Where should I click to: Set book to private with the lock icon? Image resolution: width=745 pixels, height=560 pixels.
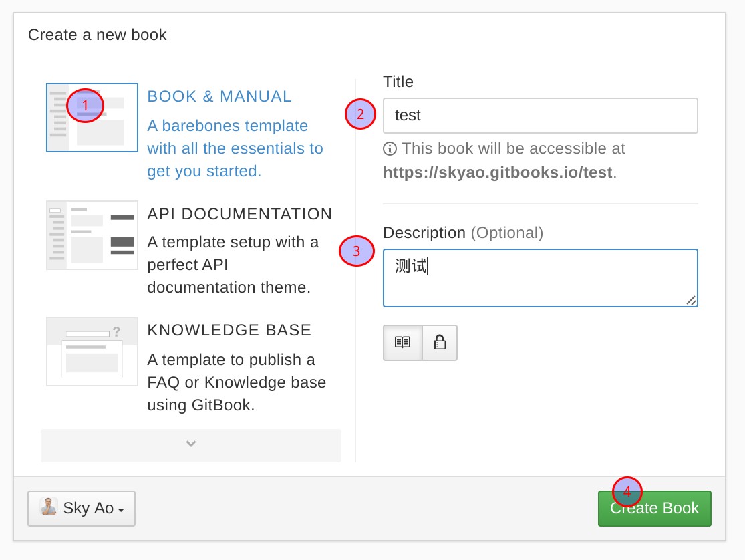pos(440,343)
